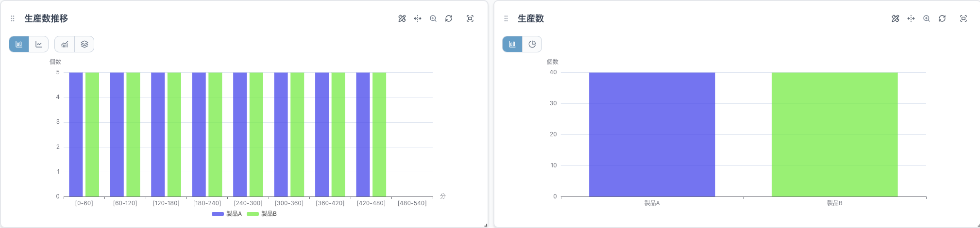Image resolution: width=980 pixels, height=228 pixels.
Task: Toggle 製品A series in the legend
Action: click(x=227, y=214)
